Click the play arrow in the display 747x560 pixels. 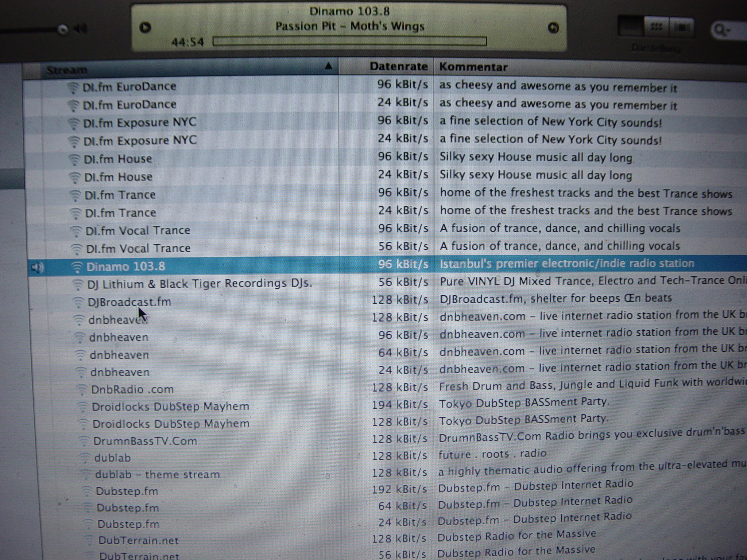145,27
